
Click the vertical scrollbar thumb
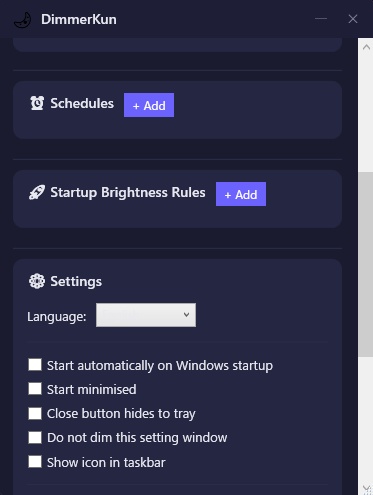366,265
